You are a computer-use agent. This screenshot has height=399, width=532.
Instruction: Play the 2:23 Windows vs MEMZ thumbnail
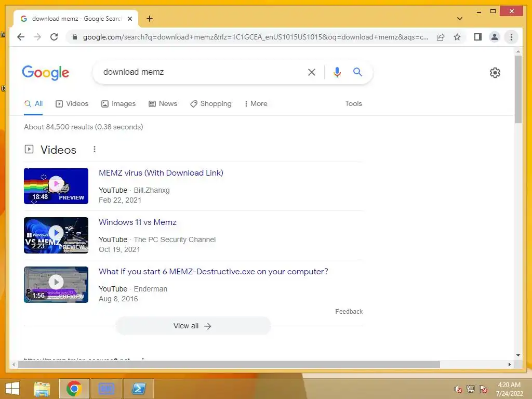[x=56, y=235]
